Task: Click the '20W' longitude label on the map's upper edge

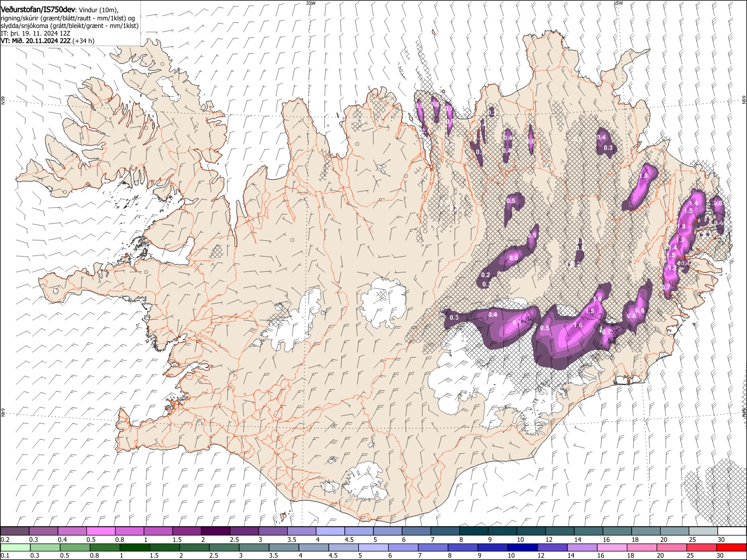Action: pos(310,3)
